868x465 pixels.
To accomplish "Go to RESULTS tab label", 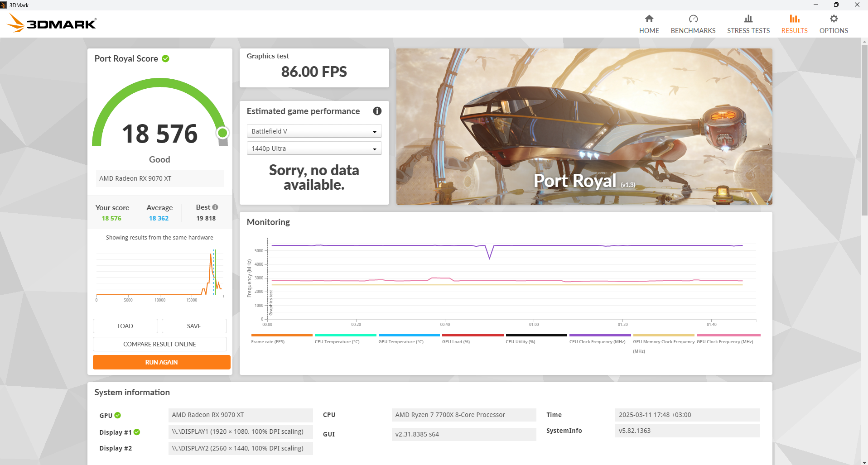I will [794, 31].
